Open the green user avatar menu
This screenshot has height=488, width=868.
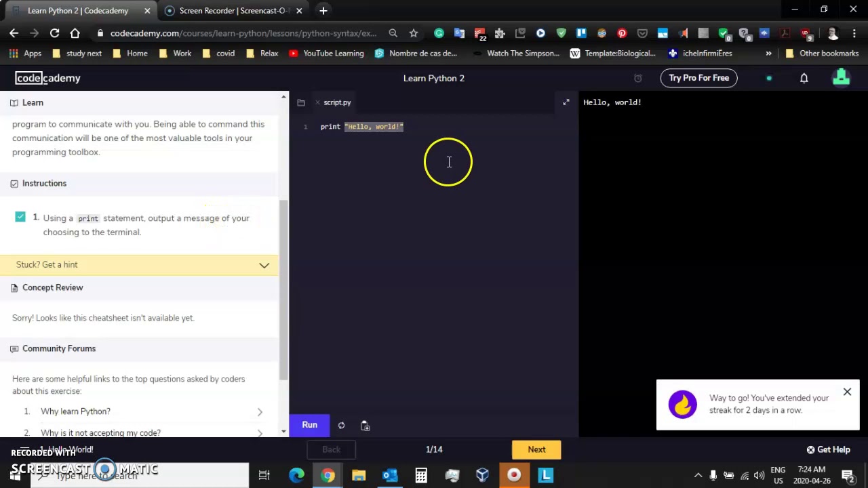pos(841,78)
